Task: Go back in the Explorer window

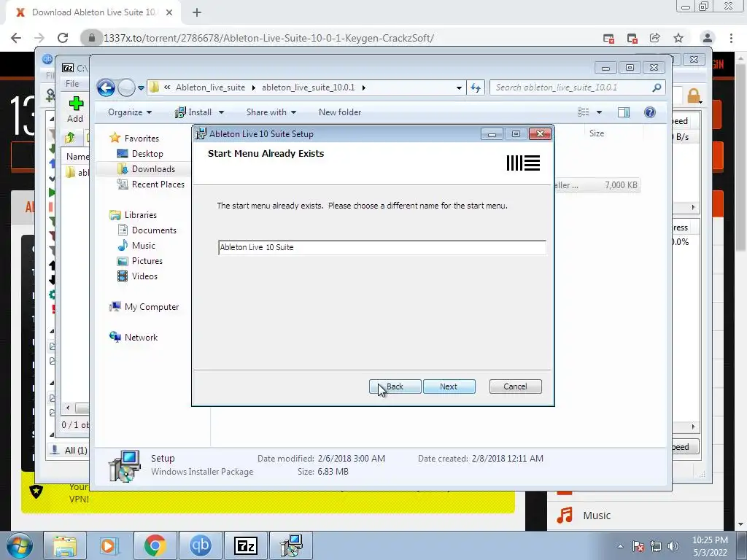Action: (106, 87)
